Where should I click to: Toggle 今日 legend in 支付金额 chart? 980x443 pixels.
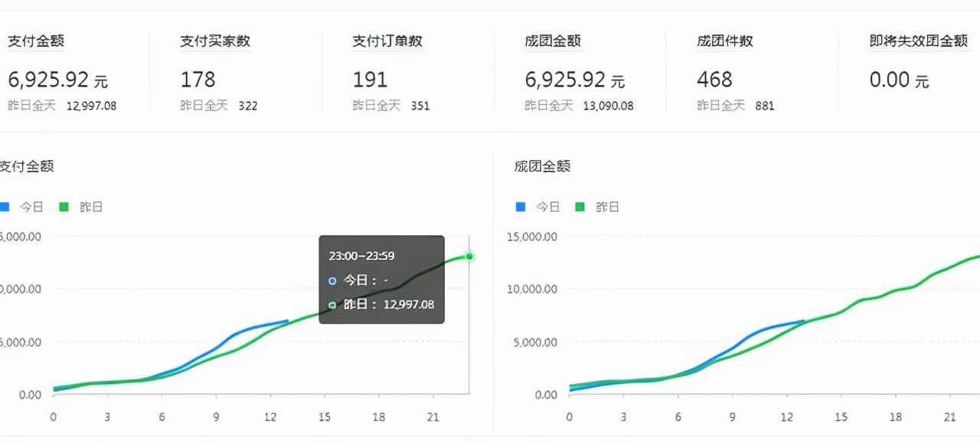(21, 207)
